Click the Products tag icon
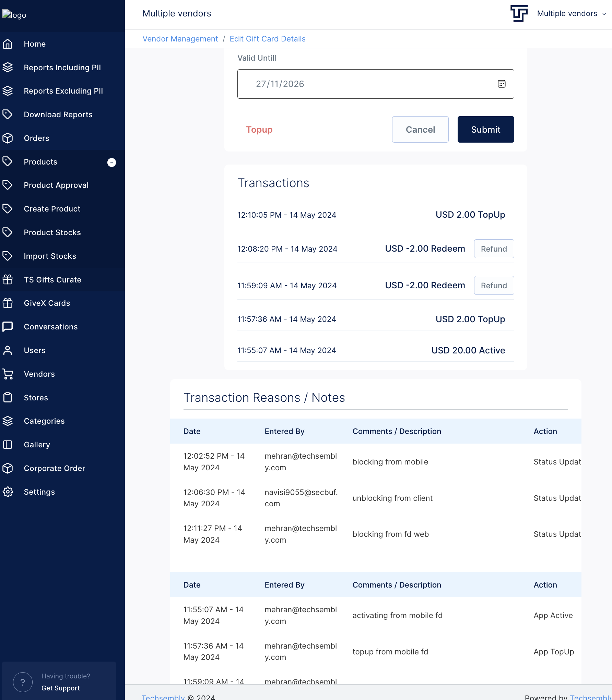This screenshot has width=612, height=700. click(8, 162)
